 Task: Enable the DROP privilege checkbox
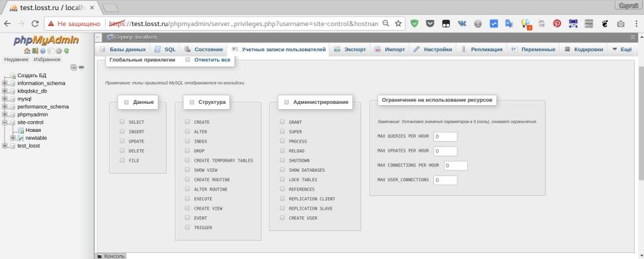pos(187,150)
